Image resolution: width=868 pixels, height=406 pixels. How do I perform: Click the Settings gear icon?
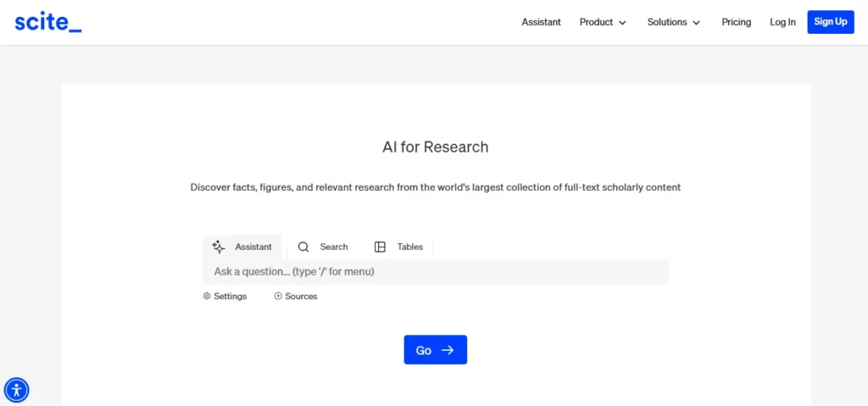(207, 296)
